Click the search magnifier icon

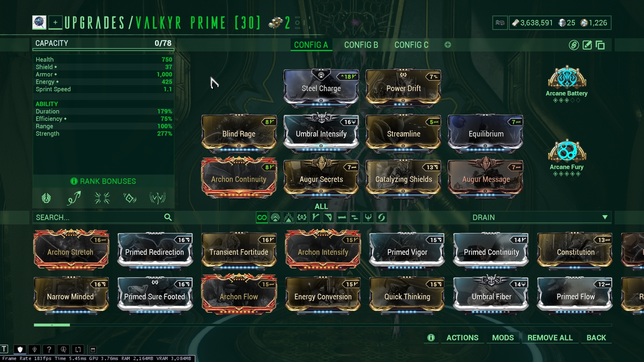(168, 217)
